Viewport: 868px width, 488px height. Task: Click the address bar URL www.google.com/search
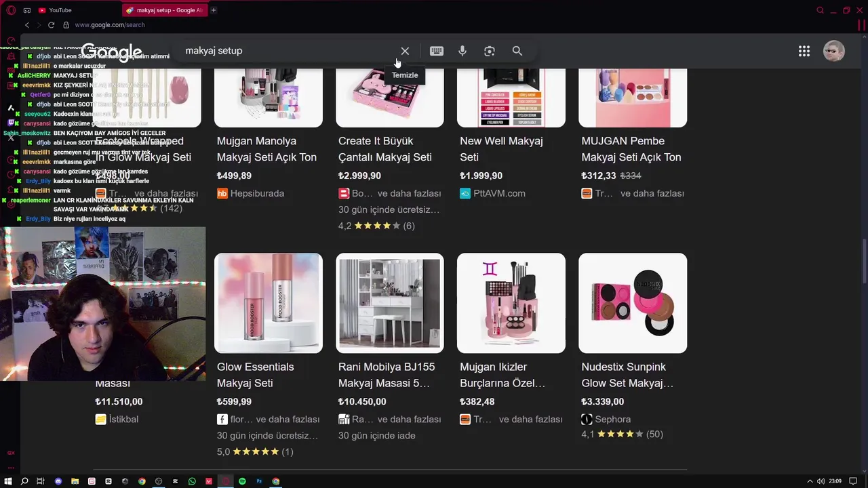110,25
